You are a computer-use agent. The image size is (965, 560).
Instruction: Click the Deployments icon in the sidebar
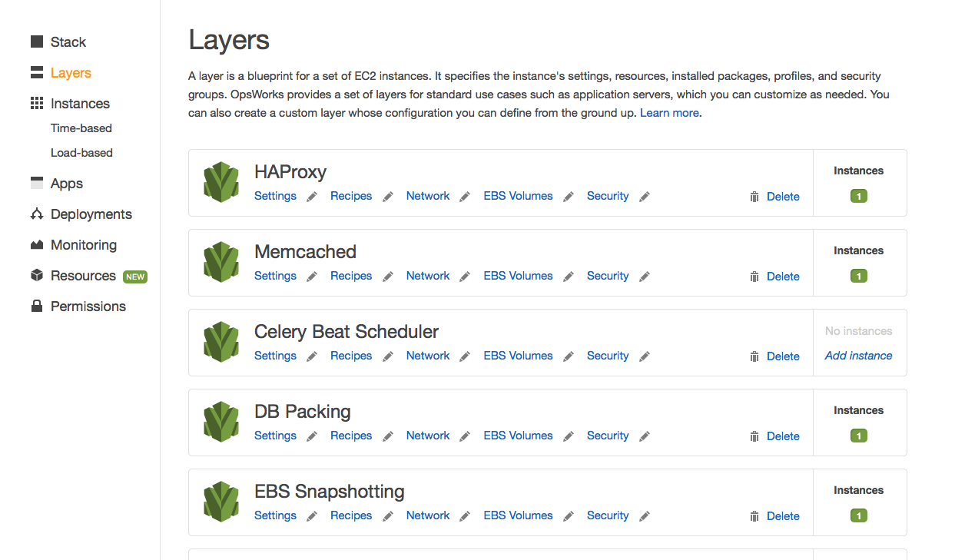coord(37,214)
